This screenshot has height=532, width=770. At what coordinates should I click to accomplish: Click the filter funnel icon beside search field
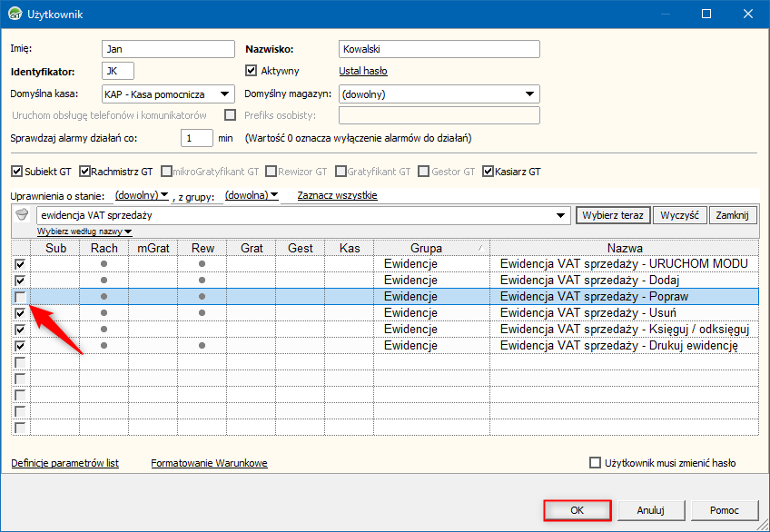click(x=23, y=215)
